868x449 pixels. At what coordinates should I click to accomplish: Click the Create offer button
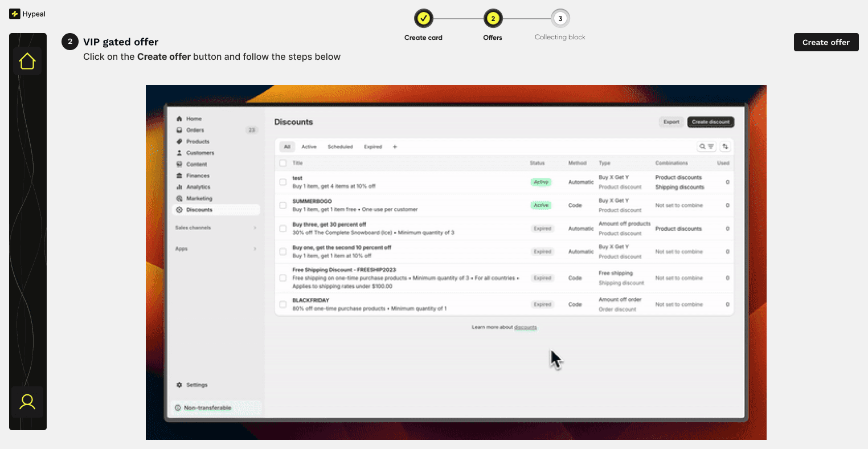click(826, 42)
